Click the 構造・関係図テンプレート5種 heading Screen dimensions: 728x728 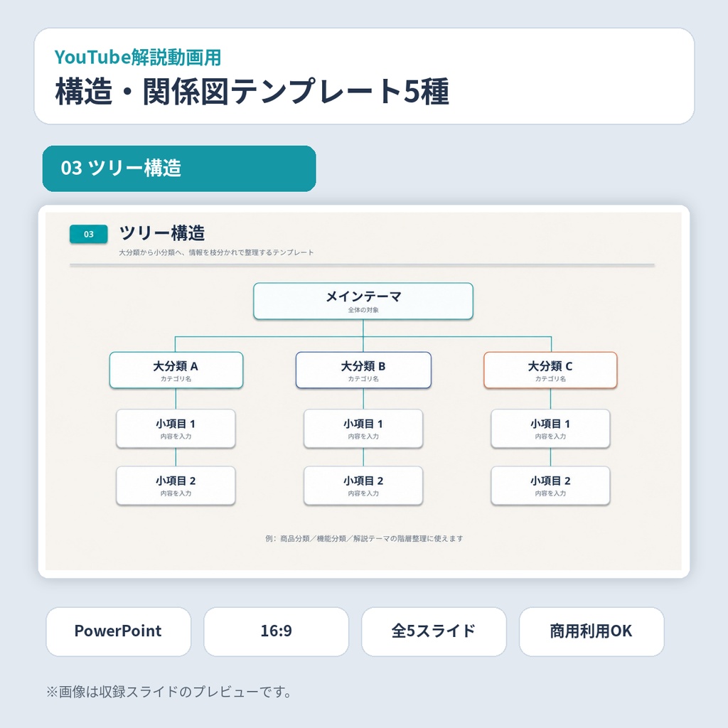(x=252, y=92)
